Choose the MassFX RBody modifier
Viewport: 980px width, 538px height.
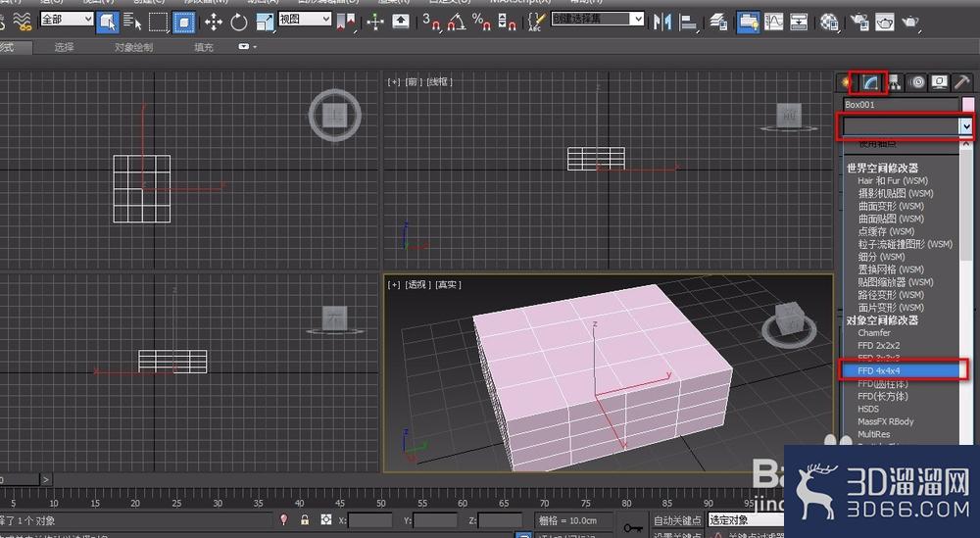point(886,421)
